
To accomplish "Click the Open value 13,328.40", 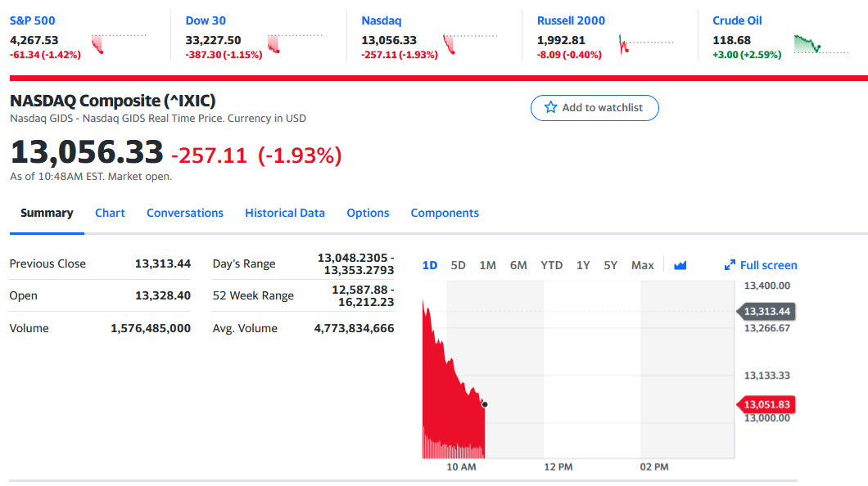I will pyautogui.click(x=163, y=296).
